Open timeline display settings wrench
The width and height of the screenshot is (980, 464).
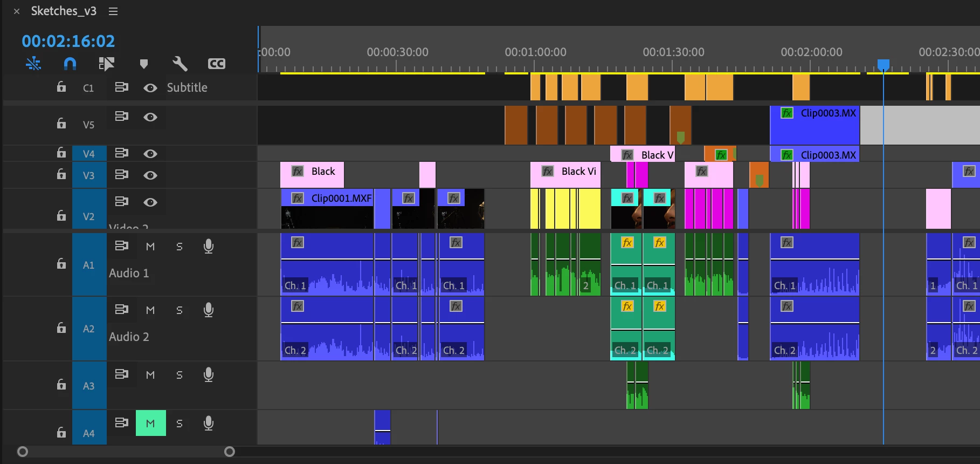click(180, 64)
